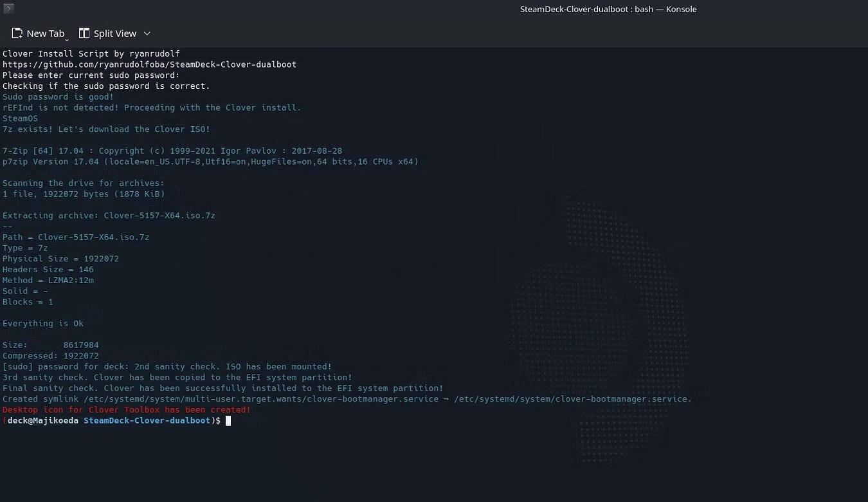Expand the chevron beside Split View
Screen dimensions: 868x502
[x=147, y=33]
